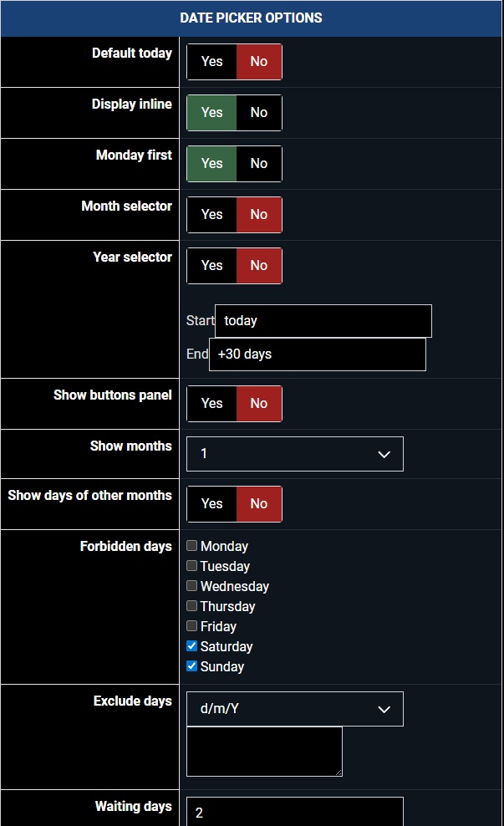The height and width of the screenshot is (826, 504).
Task: Turn Monday first to No
Action: [259, 164]
